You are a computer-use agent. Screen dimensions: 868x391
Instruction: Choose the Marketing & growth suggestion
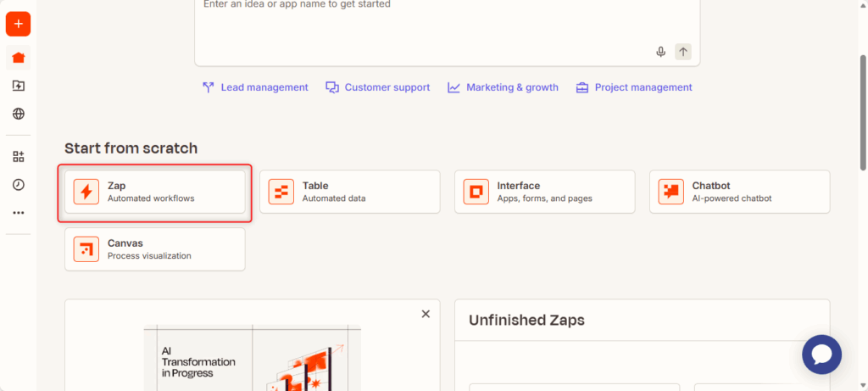pyautogui.click(x=503, y=87)
